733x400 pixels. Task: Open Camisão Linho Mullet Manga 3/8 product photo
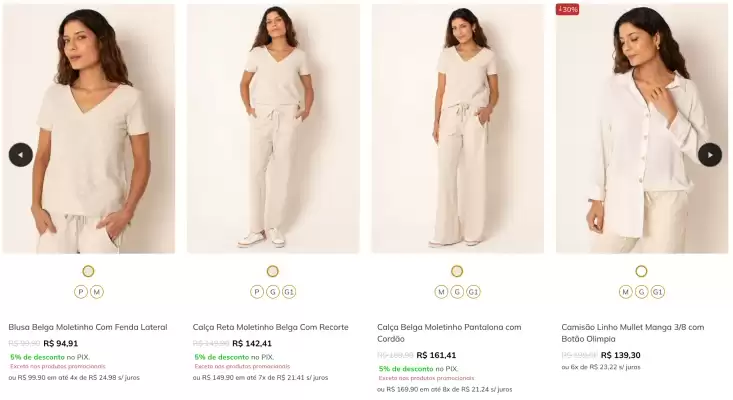click(x=641, y=130)
